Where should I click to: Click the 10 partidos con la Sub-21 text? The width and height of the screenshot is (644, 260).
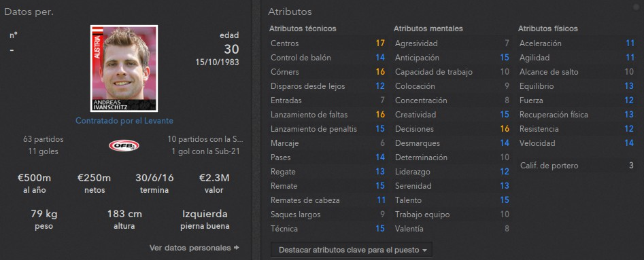(205, 139)
